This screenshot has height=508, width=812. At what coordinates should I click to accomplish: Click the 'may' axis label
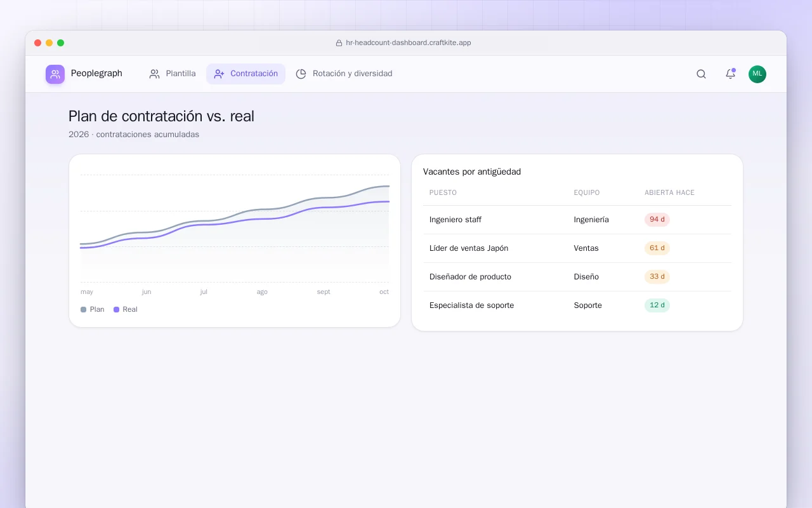(87, 292)
